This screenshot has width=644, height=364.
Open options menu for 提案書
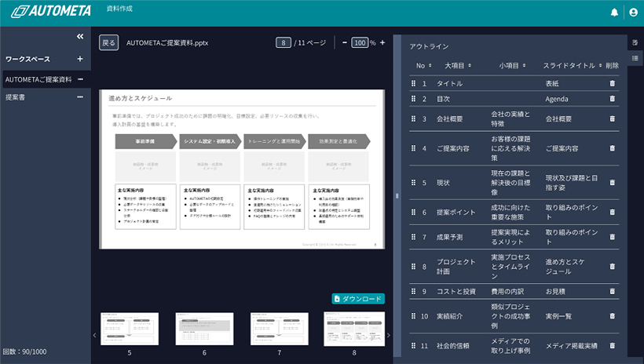click(79, 97)
